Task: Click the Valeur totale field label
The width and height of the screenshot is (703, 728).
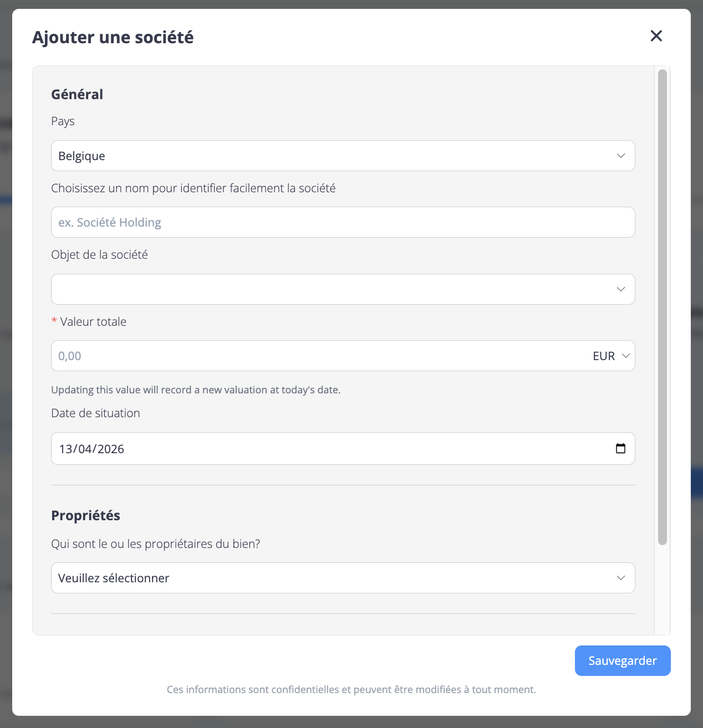Action: 93,322
